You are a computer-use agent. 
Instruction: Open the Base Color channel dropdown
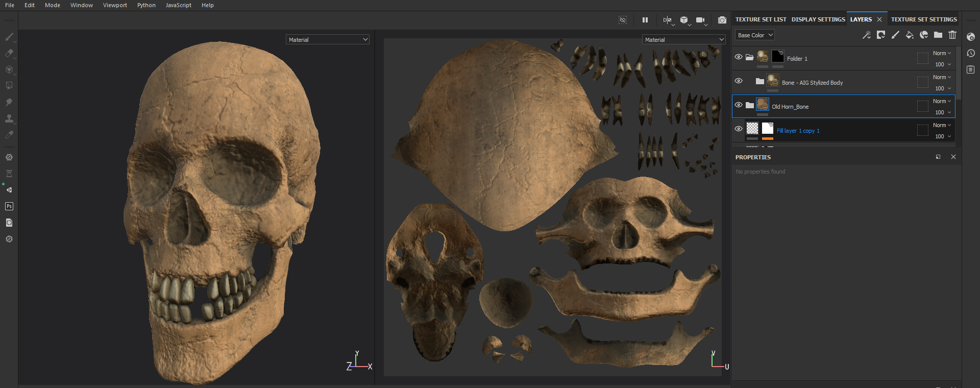755,35
